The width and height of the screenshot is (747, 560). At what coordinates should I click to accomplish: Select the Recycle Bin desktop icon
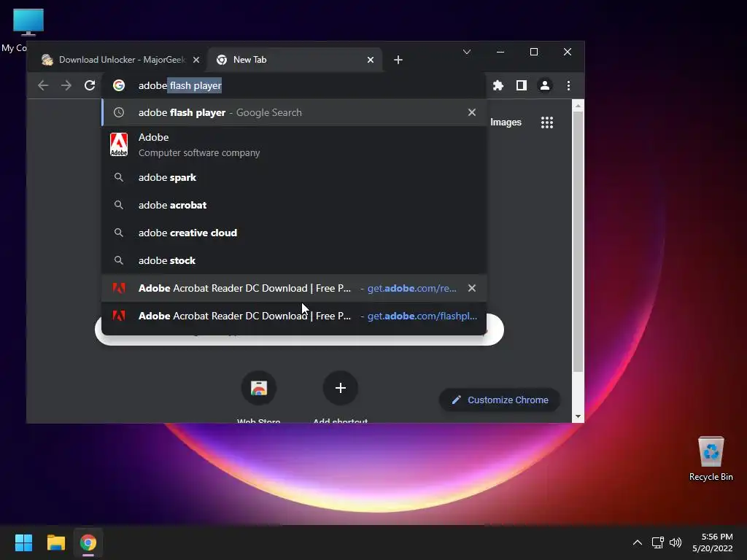click(x=711, y=459)
